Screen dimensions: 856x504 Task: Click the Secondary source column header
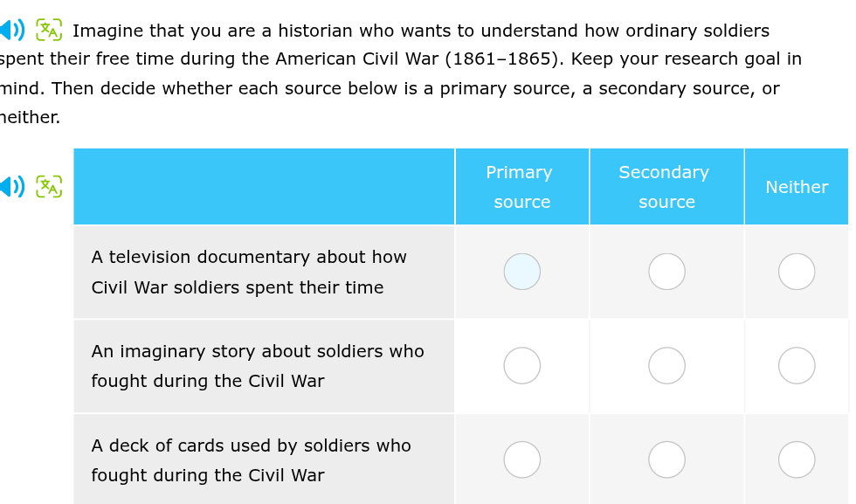[666, 187]
